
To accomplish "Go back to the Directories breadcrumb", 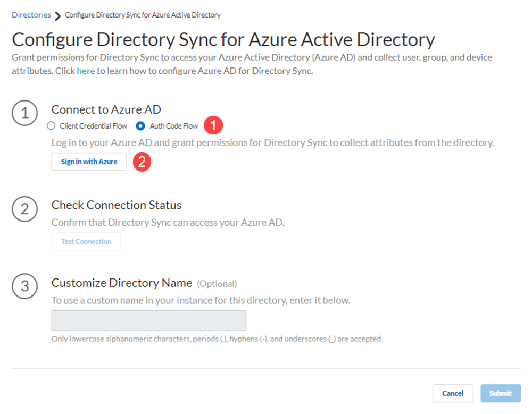I will (x=31, y=15).
